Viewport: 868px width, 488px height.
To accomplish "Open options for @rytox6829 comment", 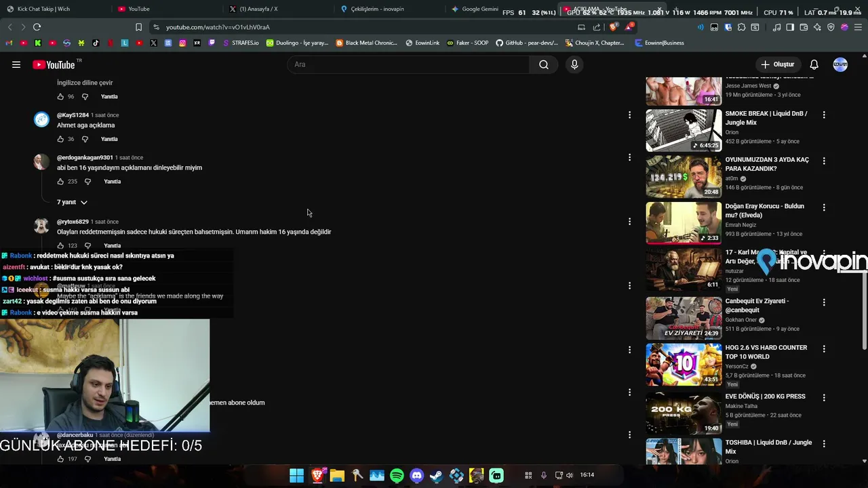I will click(629, 222).
